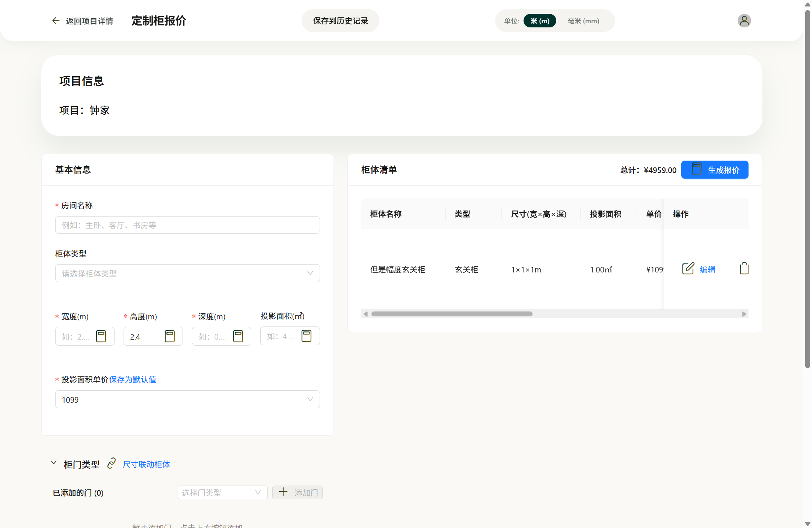Click the 已添加的门 (0) label
Screen dimensions: 812x528
click(78, 493)
